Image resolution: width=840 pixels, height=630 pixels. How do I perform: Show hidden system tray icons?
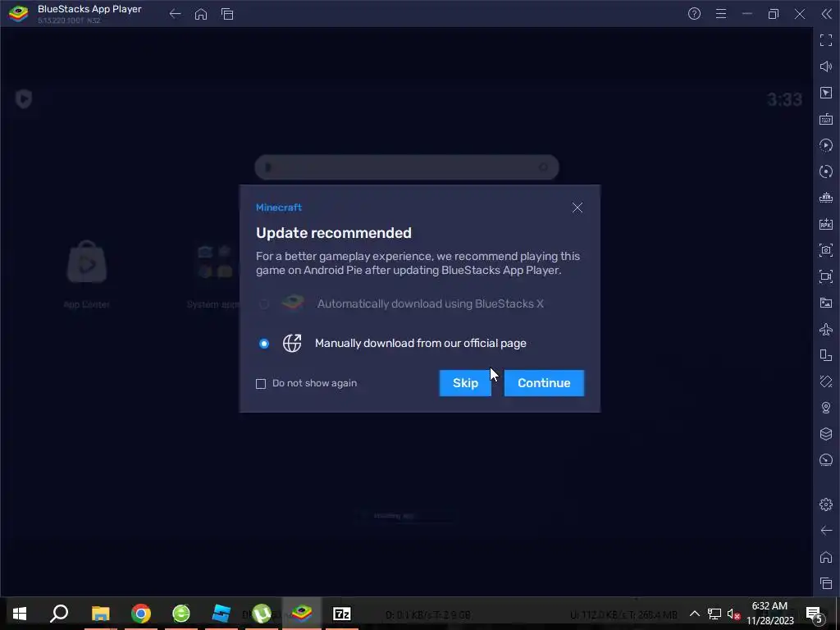click(694, 614)
